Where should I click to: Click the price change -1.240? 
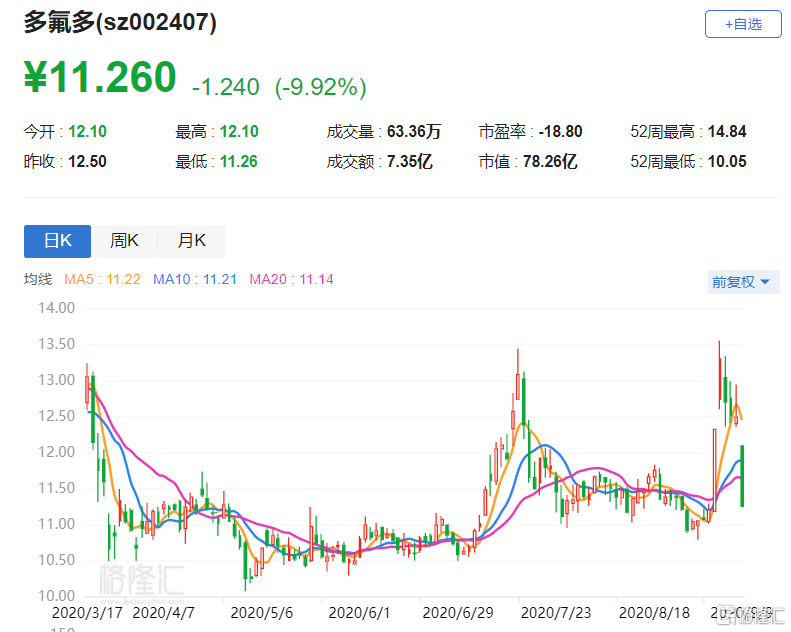click(225, 87)
